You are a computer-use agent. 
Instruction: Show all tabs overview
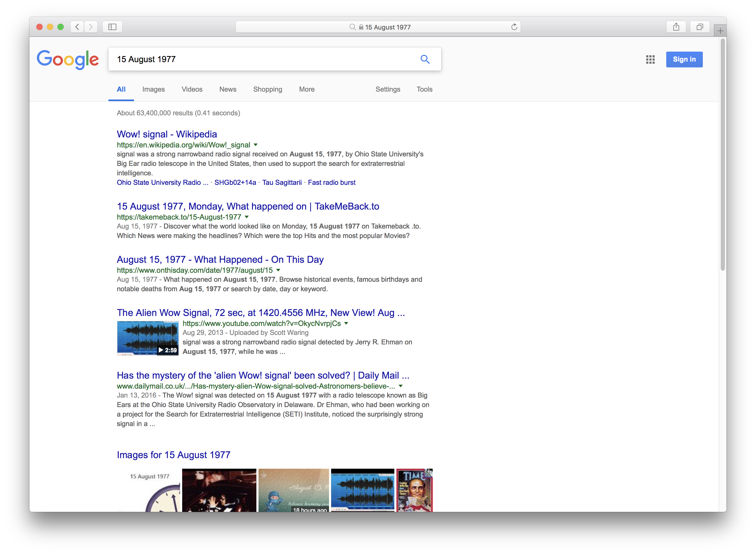(x=700, y=27)
